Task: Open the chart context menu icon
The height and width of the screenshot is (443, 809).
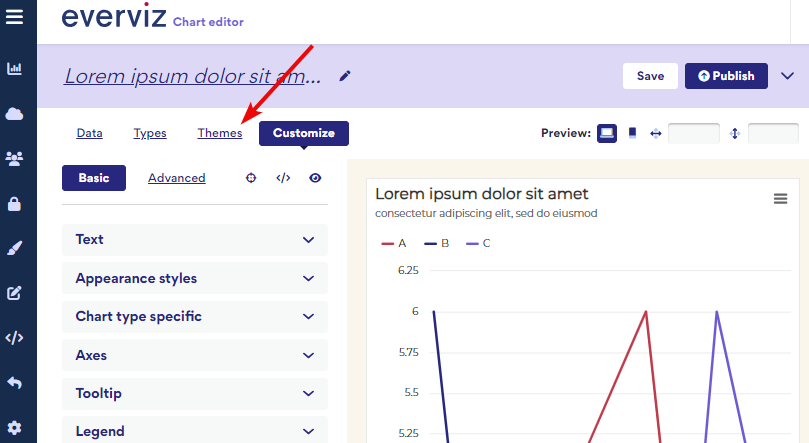Action: click(x=781, y=199)
